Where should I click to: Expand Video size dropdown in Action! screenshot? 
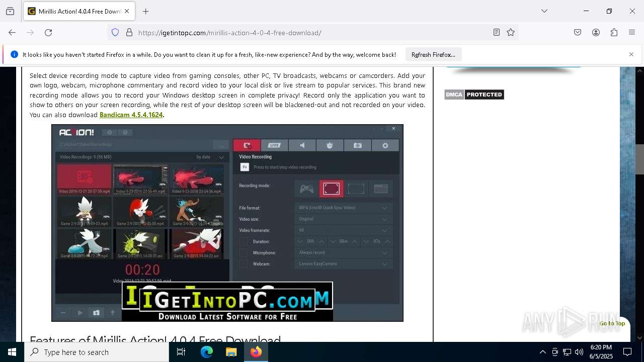(344, 219)
